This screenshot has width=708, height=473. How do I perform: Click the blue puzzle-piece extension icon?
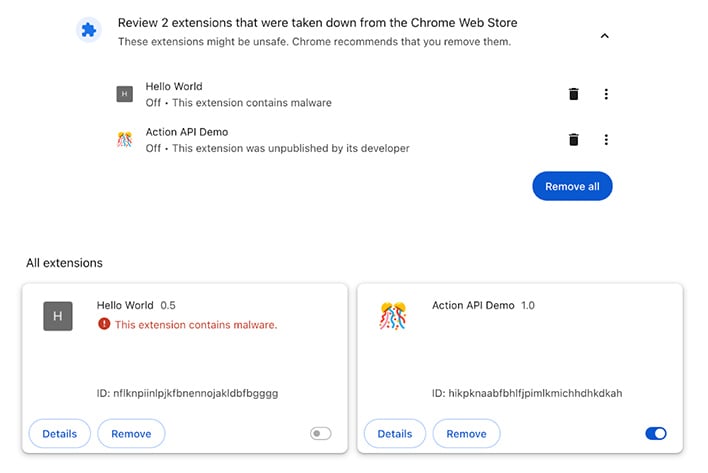(88, 30)
